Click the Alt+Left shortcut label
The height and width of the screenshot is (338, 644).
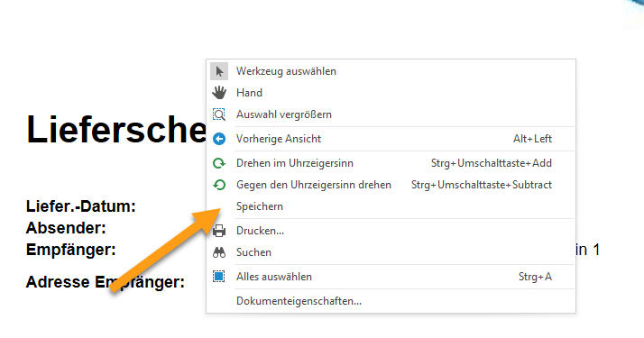(532, 139)
